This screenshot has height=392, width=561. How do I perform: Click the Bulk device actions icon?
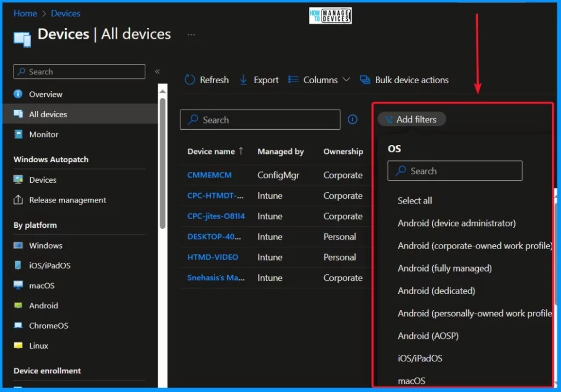coord(365,80)
